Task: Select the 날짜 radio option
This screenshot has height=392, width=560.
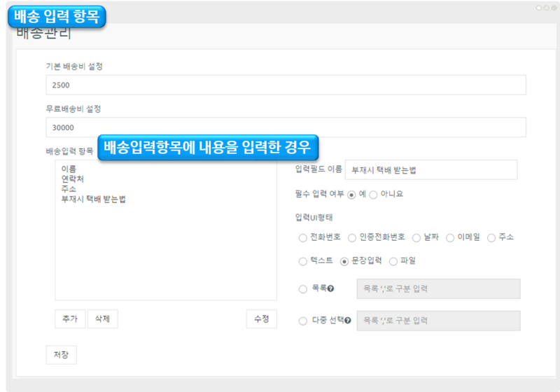Action: point(416,237)
